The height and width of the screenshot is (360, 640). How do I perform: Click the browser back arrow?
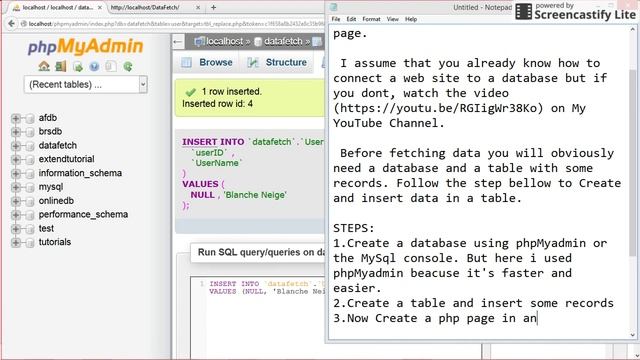click(x=11, y=24)
